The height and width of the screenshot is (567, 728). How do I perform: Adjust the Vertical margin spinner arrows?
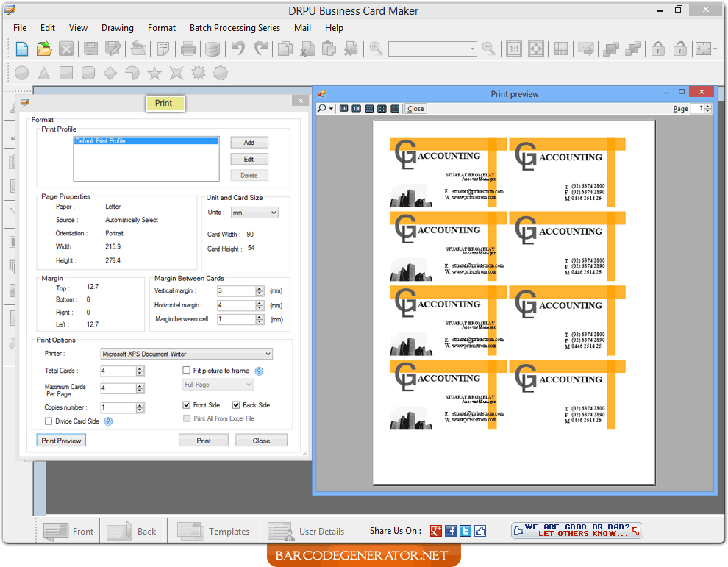[x=260, y=290]
